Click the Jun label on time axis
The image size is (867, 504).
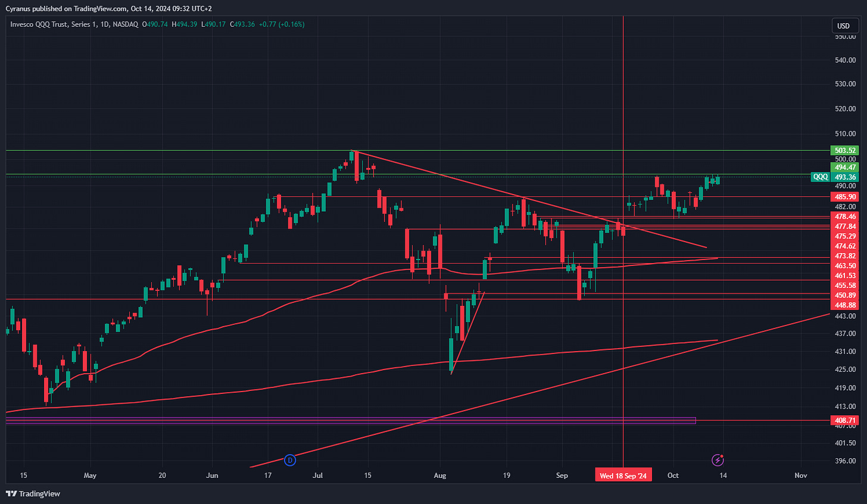pos(212,475)
